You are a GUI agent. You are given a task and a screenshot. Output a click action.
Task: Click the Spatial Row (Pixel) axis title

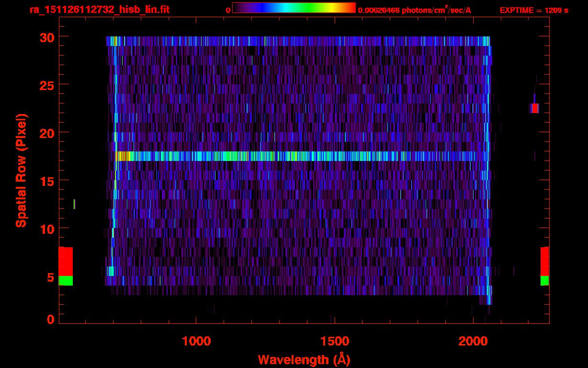click(x=21, y=170)
